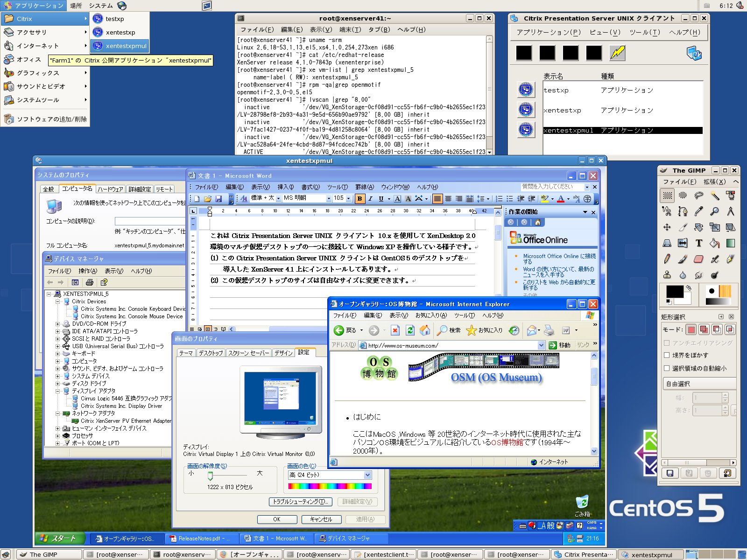Open Word font size dropdown
The image size is (747, 560).
click(x=349, y=198)
